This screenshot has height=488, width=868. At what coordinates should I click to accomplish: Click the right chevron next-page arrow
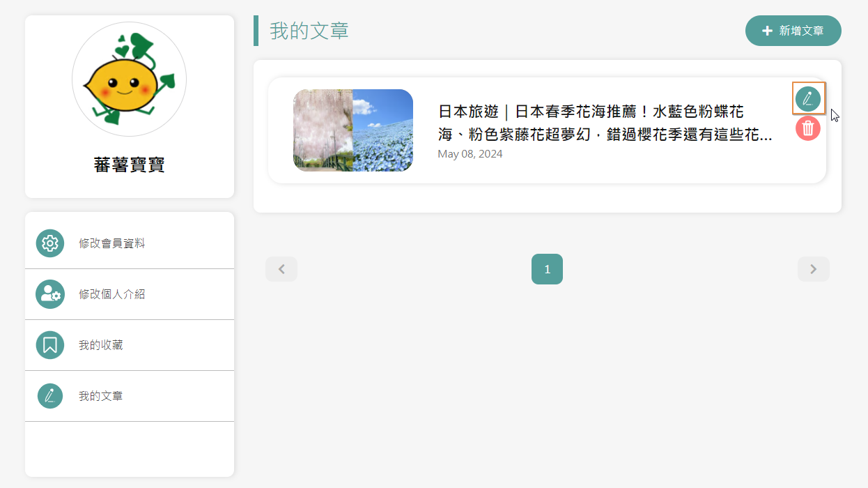pyautogui.click(x=813, y=269)
